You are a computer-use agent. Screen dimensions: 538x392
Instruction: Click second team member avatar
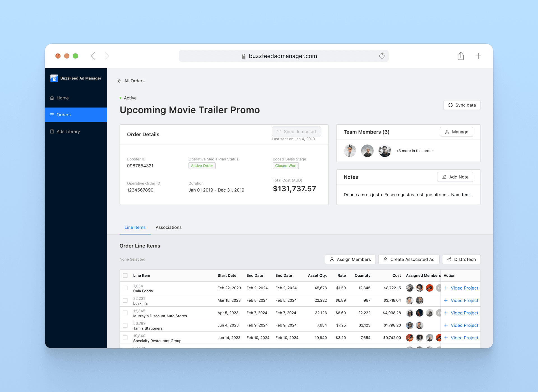[367, 151]
